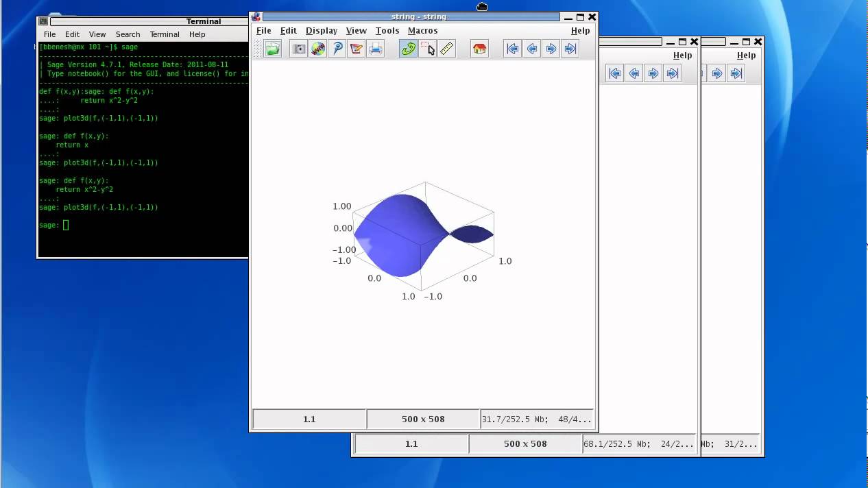Open the Tools menu
The height and width of the screenshot is (488, 868).
[387, 31]
